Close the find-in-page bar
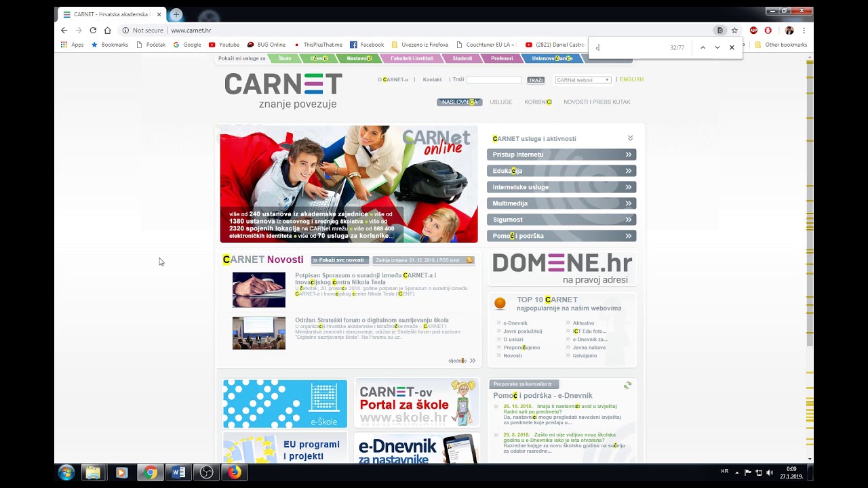This screenshot has height=488, width=868. pyautogui.click(x=732, y=47)
